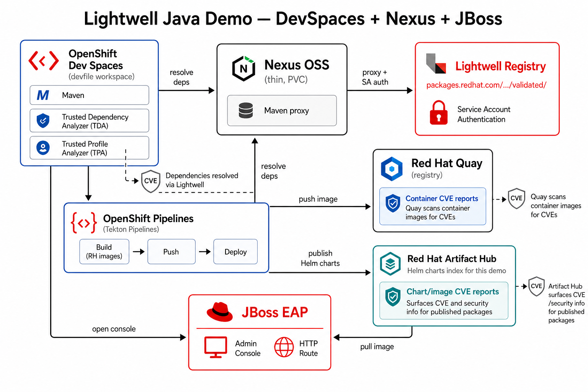Click the (registry) subtitle under Quay

pyautogui.click(x=427, y=175)
